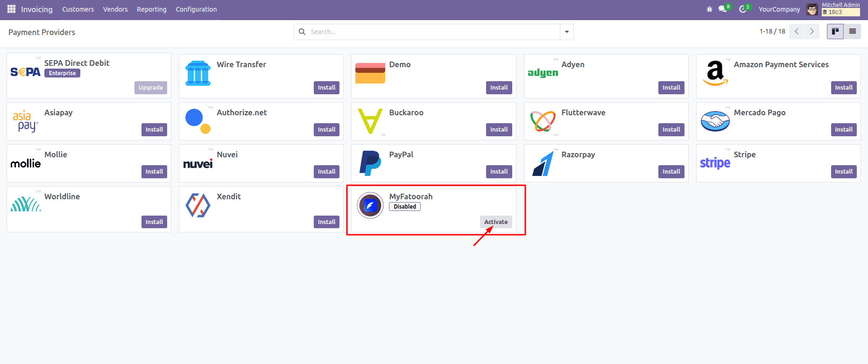This screenshot has width=868, height=364.
Task: Click the MyFatoorah Disabled badge
Action: (x=405, y=207)
